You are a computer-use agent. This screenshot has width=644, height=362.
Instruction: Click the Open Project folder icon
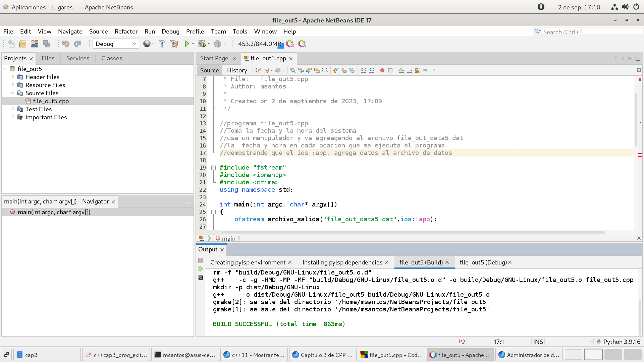click(35, 44)
